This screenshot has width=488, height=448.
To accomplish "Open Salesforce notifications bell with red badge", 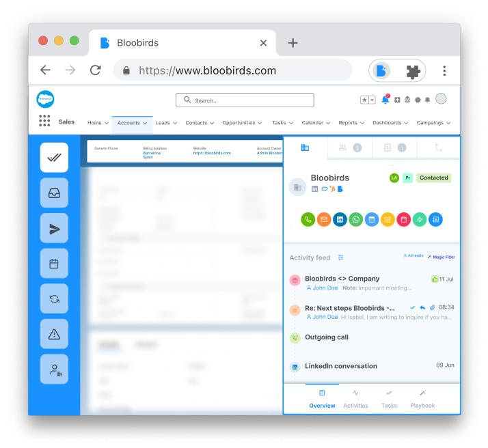I will pyautogui.click(x=385, y=100).
